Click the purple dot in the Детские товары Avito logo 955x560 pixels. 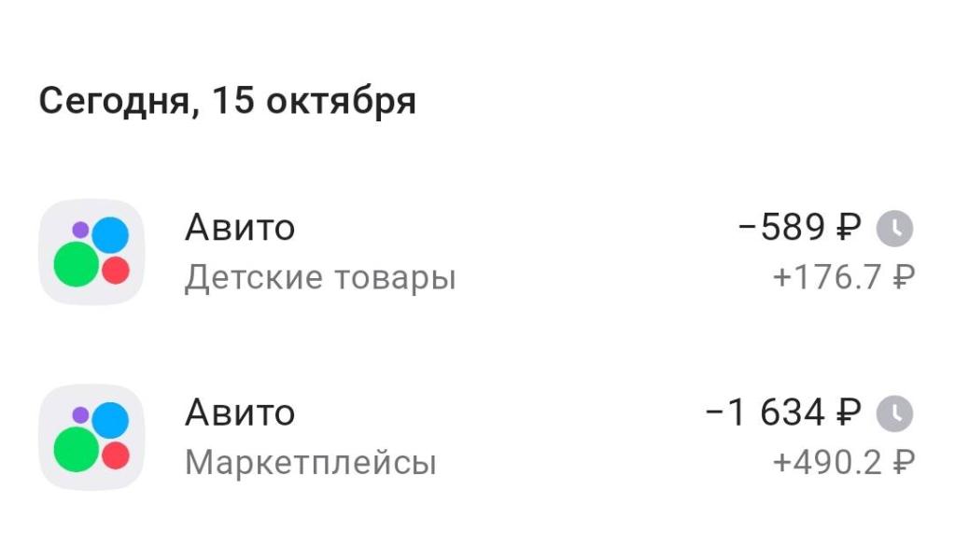pos(80,229)
